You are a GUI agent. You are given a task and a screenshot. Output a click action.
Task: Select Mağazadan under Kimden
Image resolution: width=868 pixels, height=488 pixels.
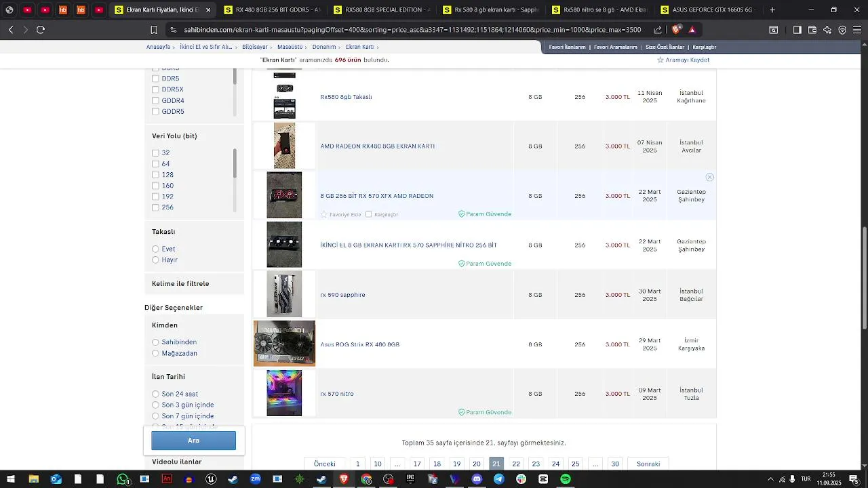click(x=155, y=353)
